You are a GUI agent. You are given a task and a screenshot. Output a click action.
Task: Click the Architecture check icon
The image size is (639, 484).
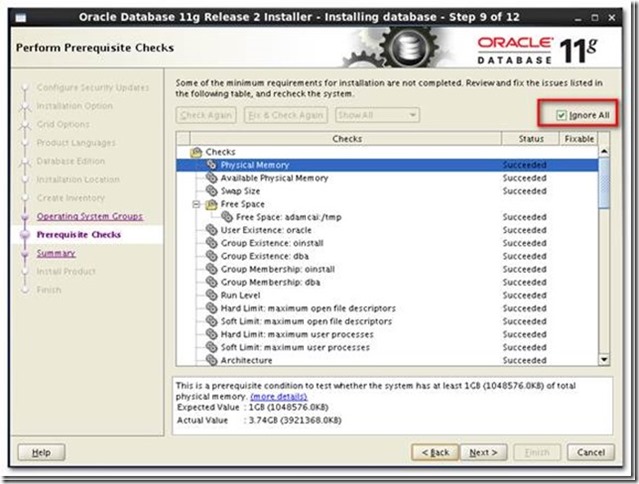[211, 360]
